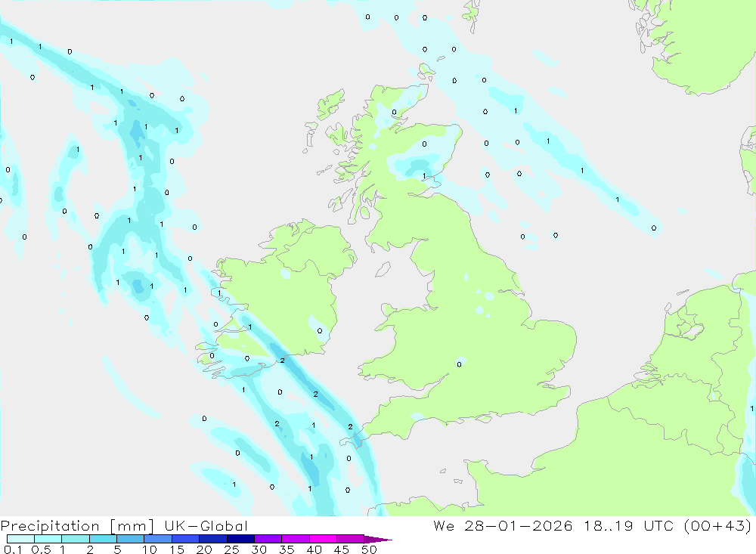Click the '2' value at Cornwall's western tip

point(350,427)
